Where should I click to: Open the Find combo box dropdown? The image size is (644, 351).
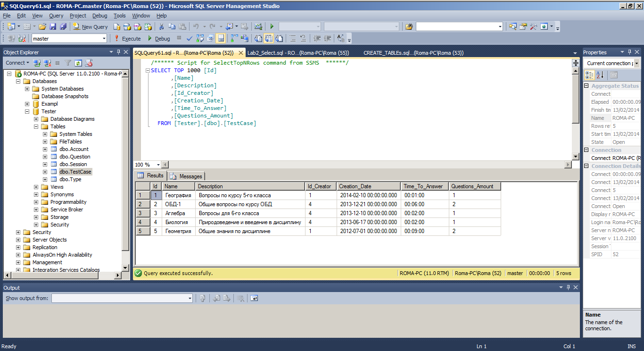[500, 27]
